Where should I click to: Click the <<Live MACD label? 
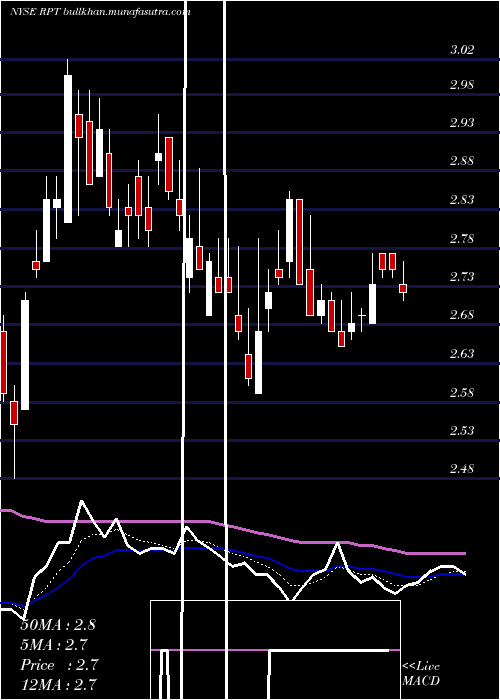coord(421,673)
